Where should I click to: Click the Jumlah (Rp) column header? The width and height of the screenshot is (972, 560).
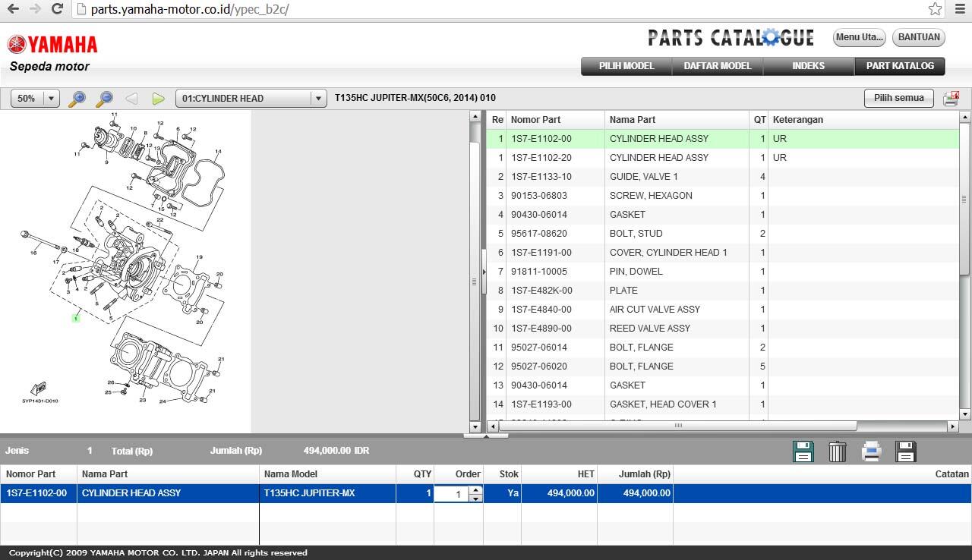click(x=635, y=474)
